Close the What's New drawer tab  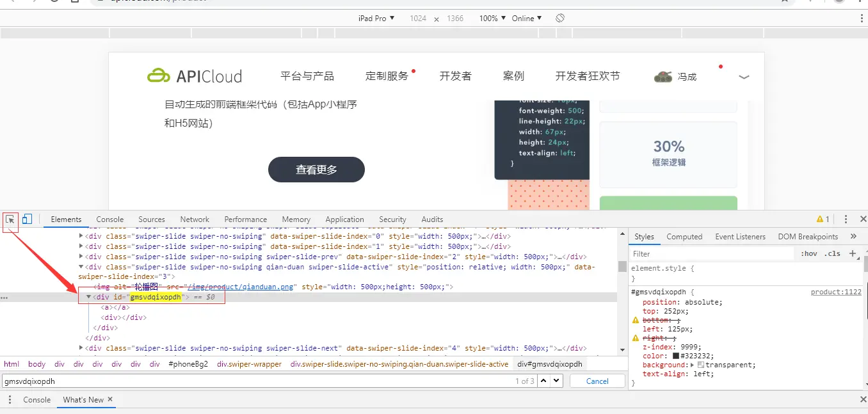pos(110,399)
